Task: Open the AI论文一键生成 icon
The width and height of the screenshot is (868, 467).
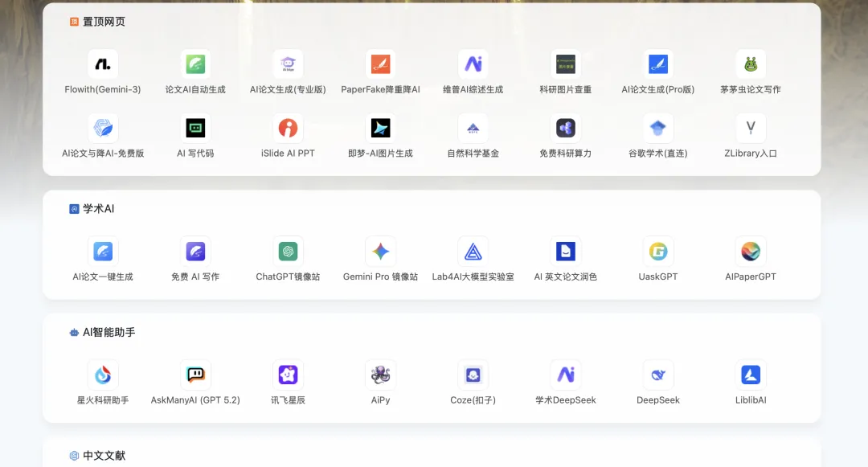Action: 103,252
